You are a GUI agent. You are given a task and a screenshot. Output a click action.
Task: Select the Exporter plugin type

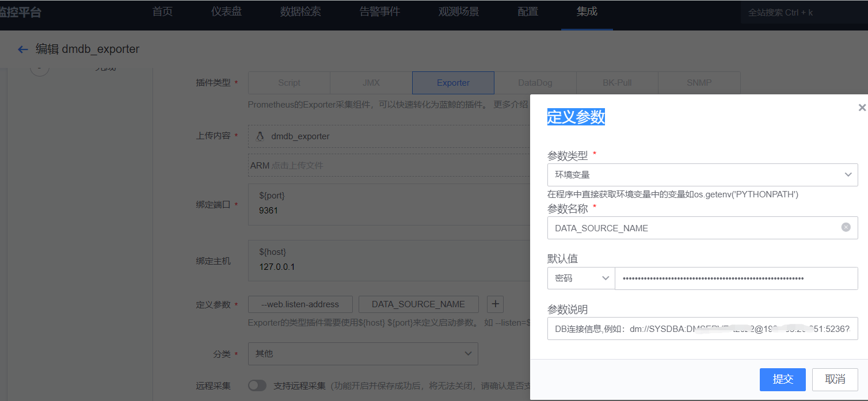453,83
